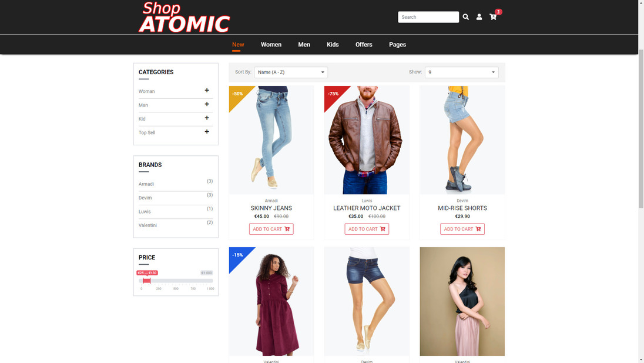The image size is (644, 363).
Task: Open the Skinny Jeans product image
Action: click(271, 140)
